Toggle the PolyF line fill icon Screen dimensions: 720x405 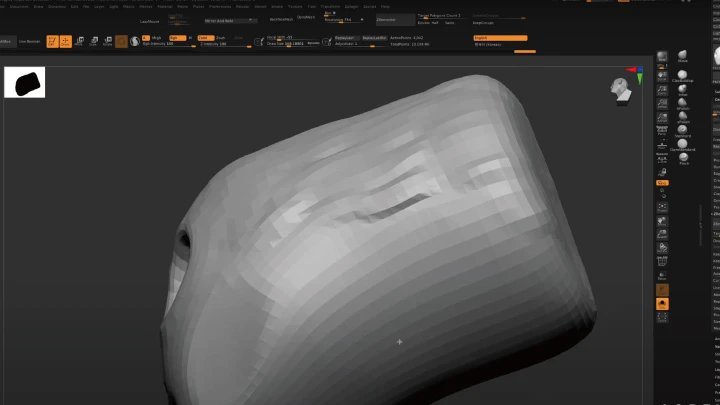(x=662, y=262)
